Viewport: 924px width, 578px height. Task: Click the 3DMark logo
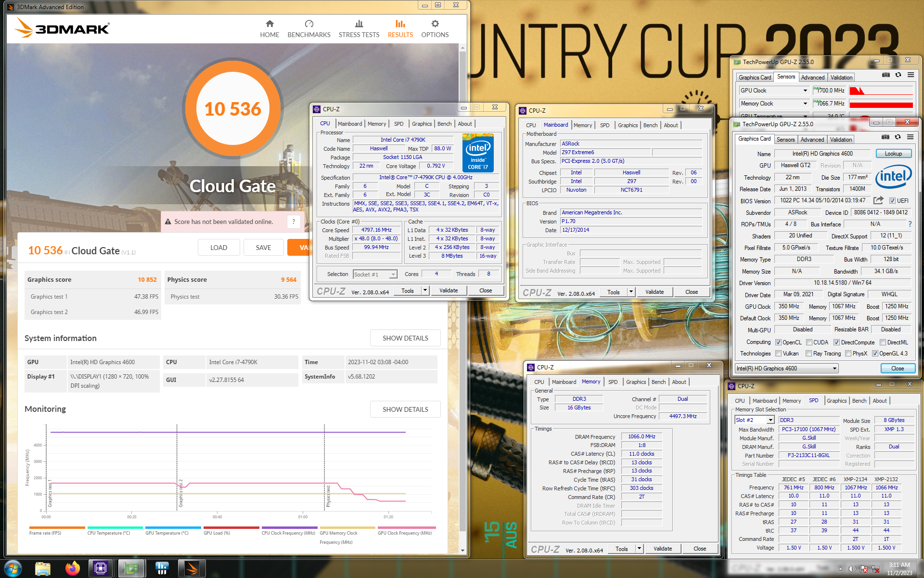pos(63,28)
